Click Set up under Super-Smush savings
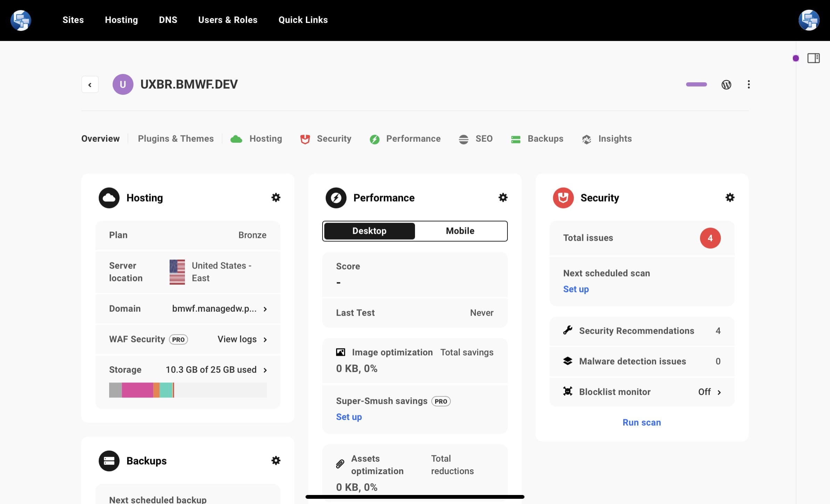 click(349, 417)
